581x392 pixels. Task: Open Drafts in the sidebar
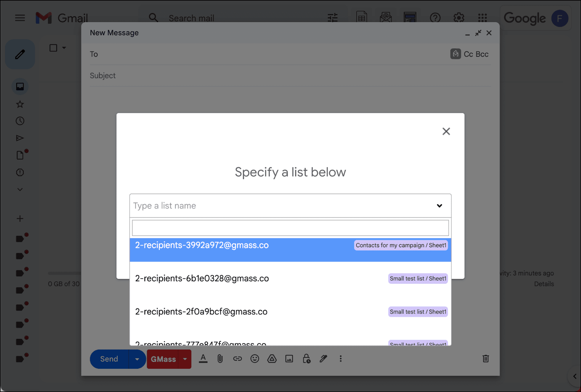20,155
